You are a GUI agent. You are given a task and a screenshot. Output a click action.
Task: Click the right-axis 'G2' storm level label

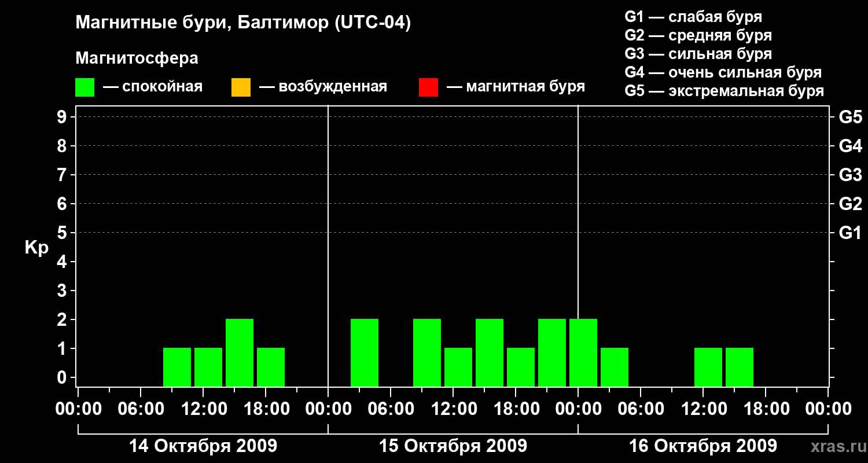850,204
